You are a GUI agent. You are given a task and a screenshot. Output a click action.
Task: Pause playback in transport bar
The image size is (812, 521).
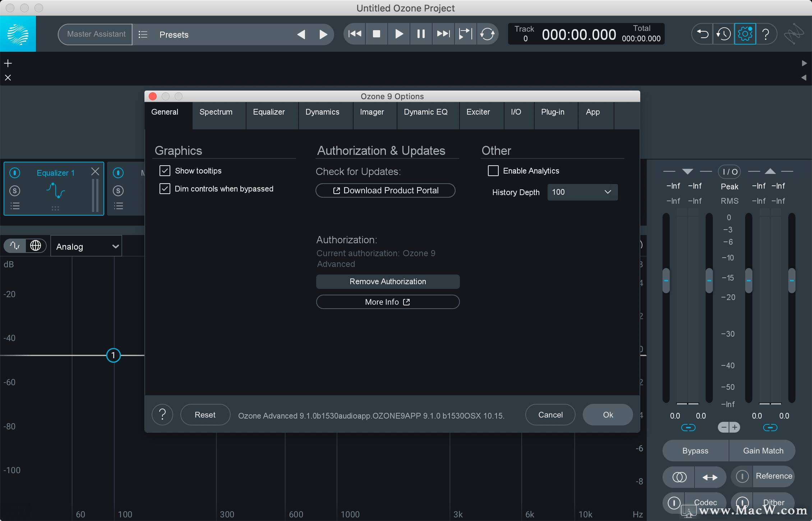pyautogui.click(x=421, y=34)
